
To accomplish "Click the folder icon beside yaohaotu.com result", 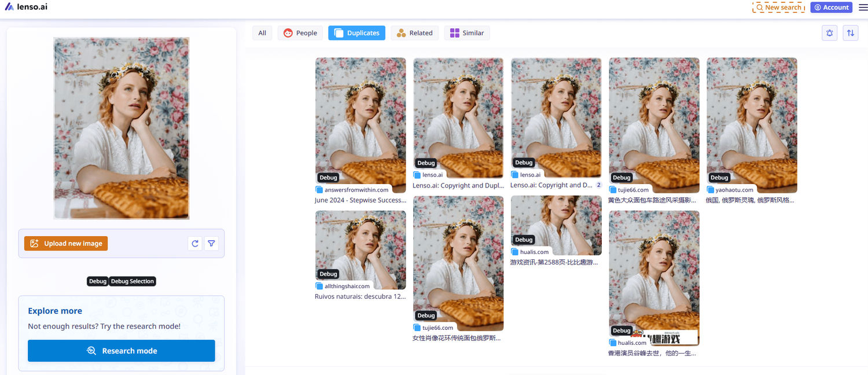I will click(x=710, y=189).
